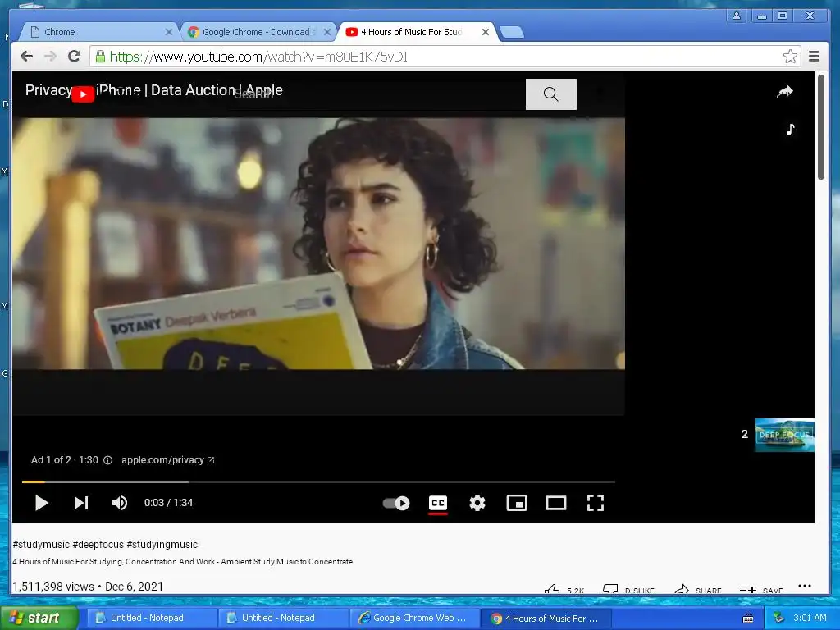Click the share arrow icon top right
Screen dimensions: 840x630
pos(785,92)
